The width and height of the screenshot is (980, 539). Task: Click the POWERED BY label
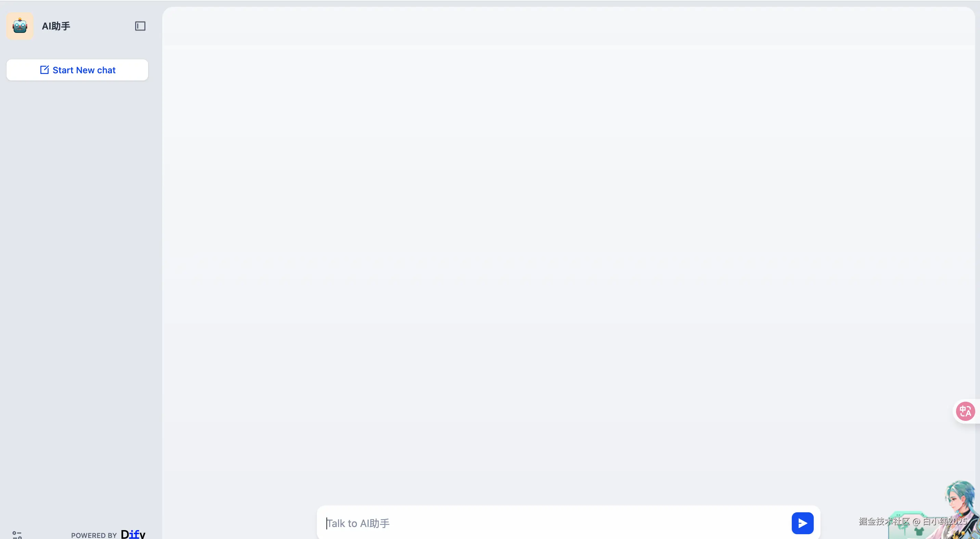point(94,535)
